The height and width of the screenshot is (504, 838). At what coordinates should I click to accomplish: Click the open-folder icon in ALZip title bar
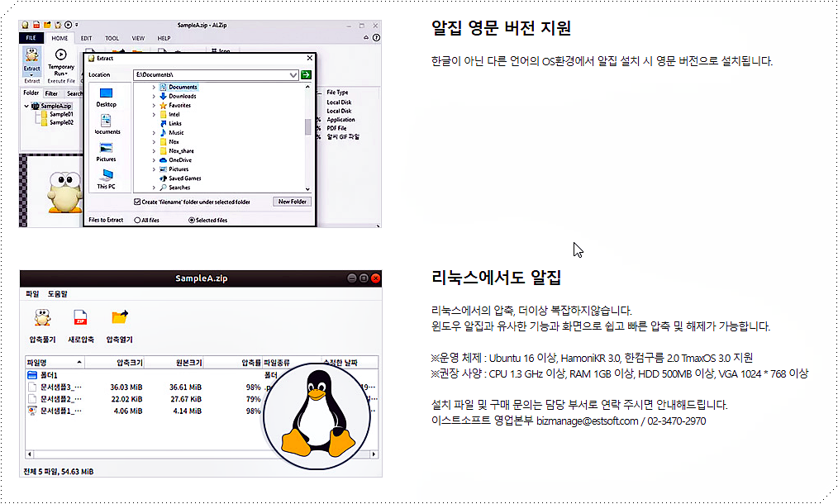47,25
